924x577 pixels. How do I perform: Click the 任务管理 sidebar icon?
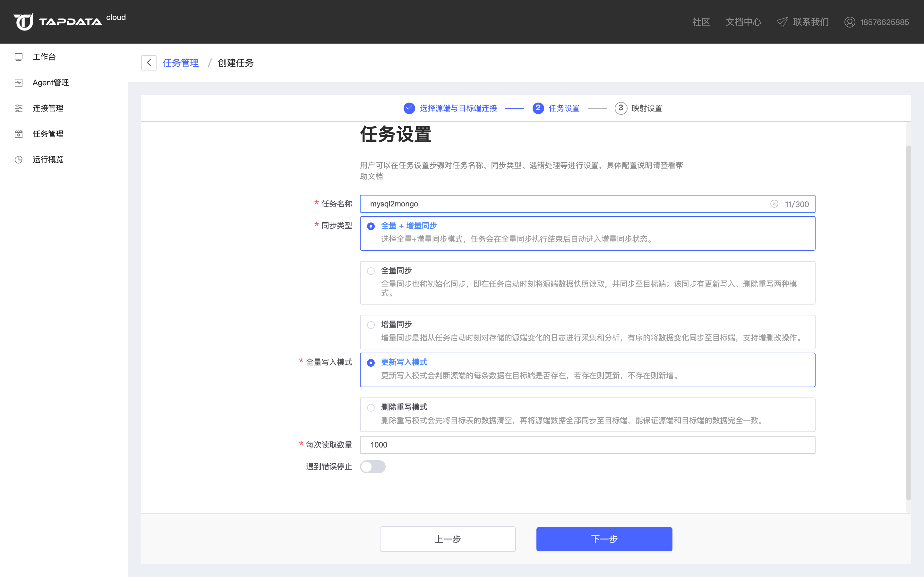pyautogui.click(x=19, y=134)
